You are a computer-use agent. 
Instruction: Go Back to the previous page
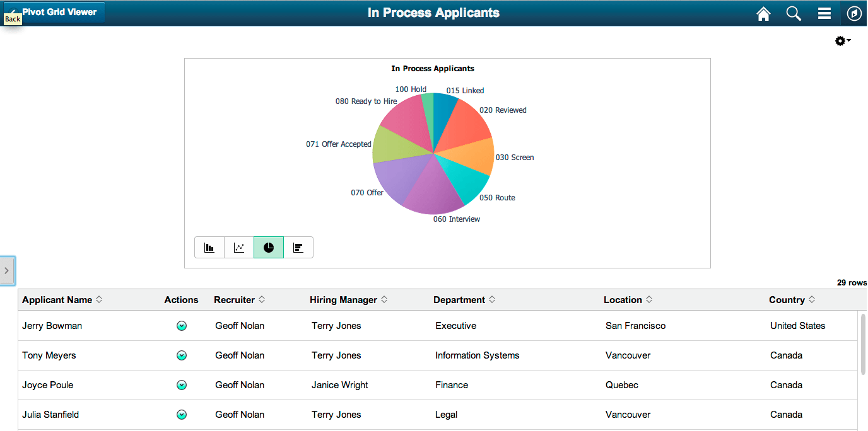tap(12, 19)
